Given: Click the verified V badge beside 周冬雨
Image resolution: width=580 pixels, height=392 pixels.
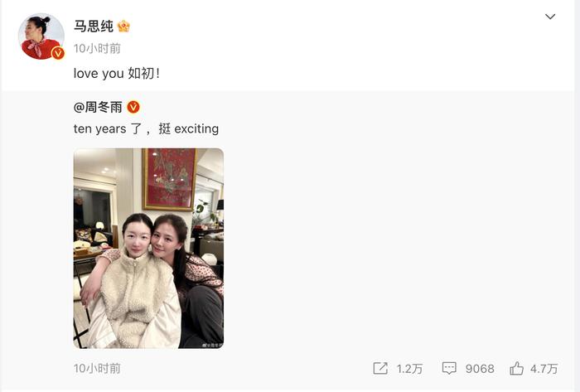Looking at the screenshot, I should pyautogui.click(x=133, y=107).
